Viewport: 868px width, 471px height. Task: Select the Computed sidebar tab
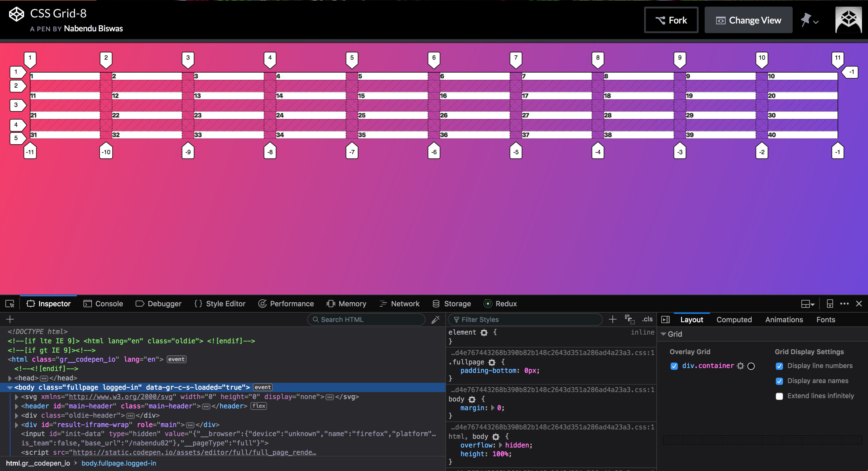point(734,320)
